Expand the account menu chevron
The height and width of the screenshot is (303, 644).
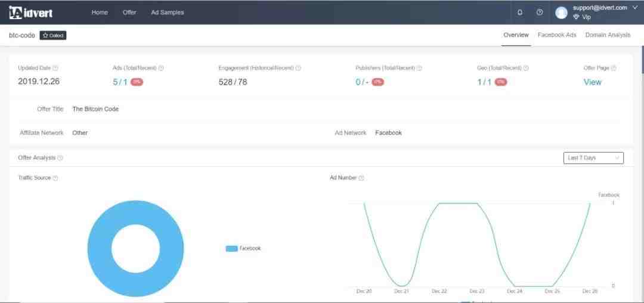point(635,7)
